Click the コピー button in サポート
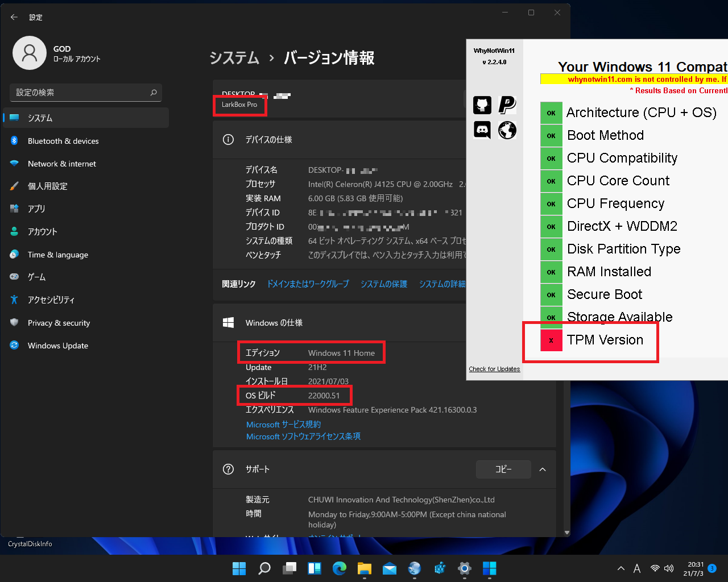The image size is (728, 582). coord(503,469)
